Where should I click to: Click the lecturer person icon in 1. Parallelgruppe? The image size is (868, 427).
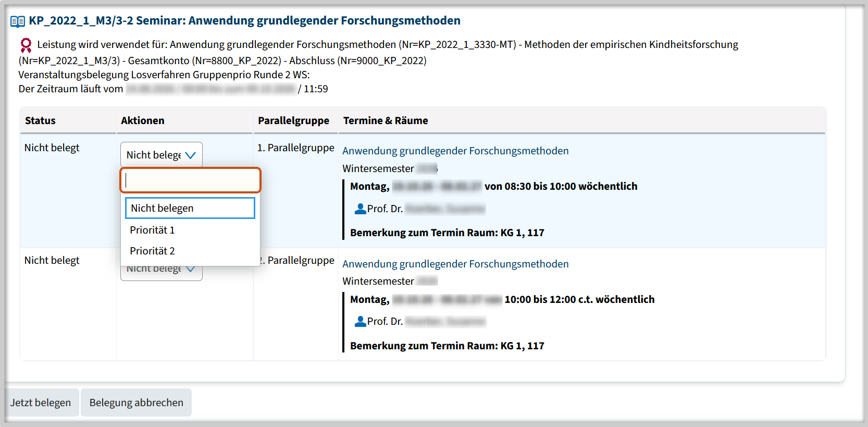tap(360, 209)
